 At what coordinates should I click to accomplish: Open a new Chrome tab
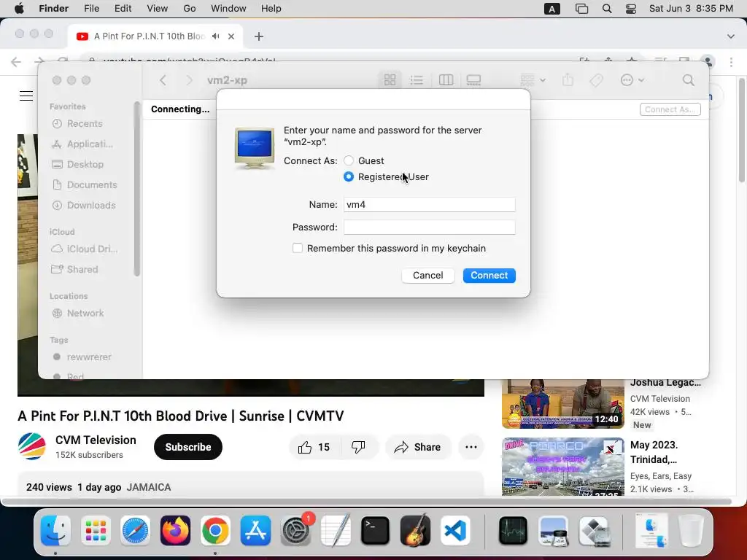coord(259,36)
